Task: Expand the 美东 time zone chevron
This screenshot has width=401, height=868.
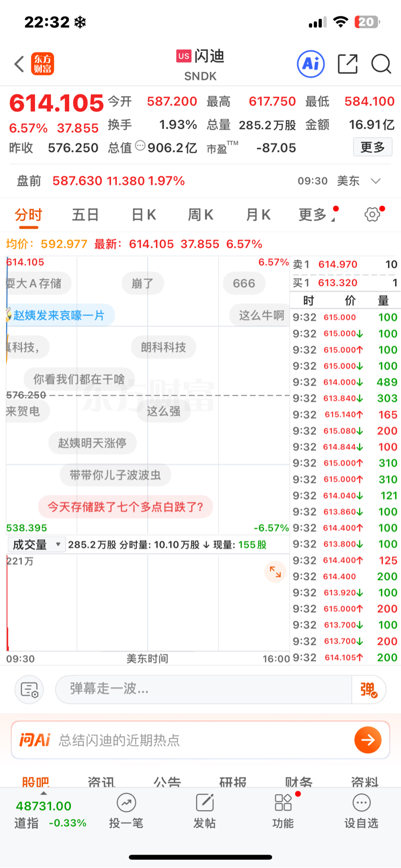Action: pos(375,181)
